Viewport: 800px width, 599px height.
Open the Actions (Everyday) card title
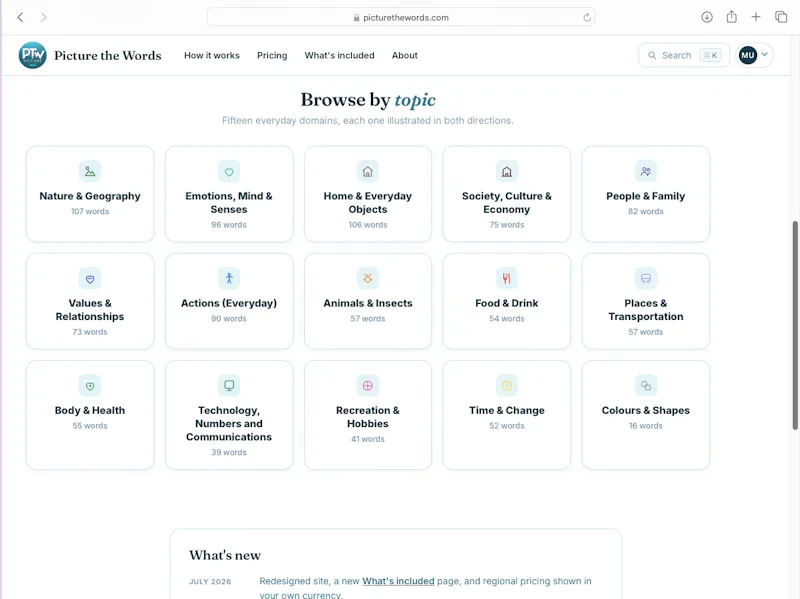229,303
